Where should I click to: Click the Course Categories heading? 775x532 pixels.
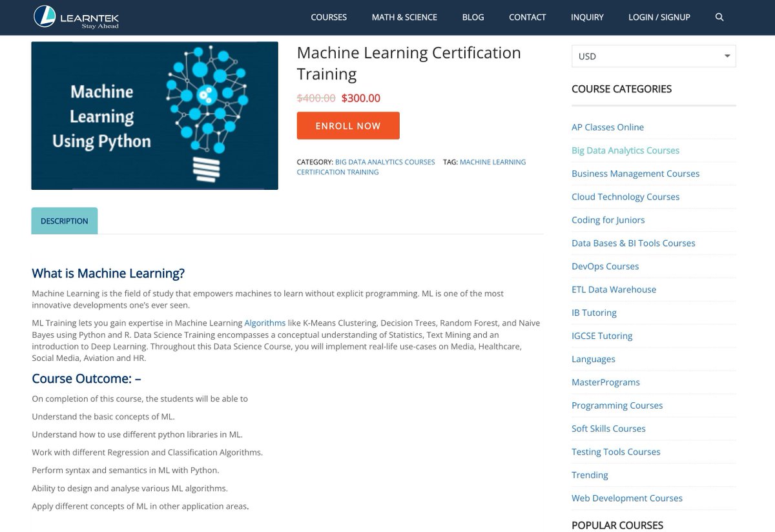(x=622, y=89)
